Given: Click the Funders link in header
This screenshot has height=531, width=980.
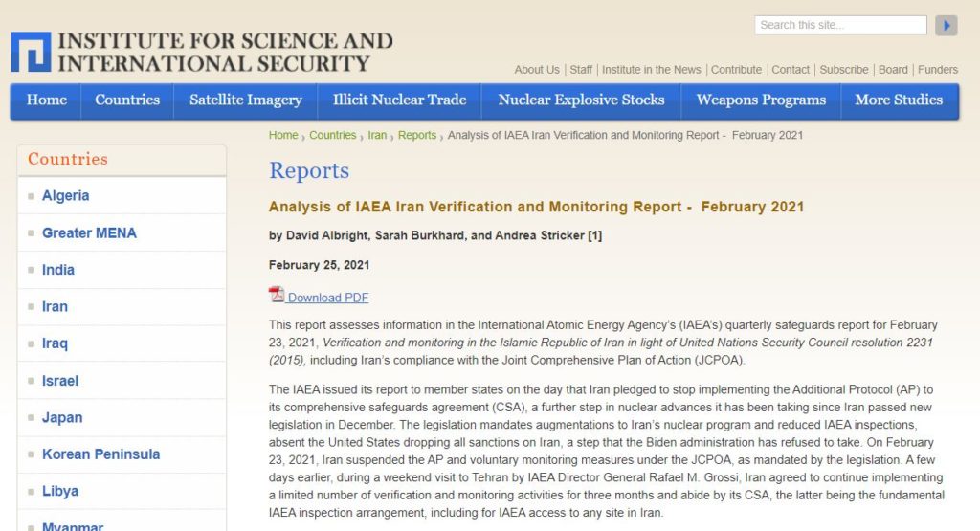Looking at the screenshot, I should 938,70.
